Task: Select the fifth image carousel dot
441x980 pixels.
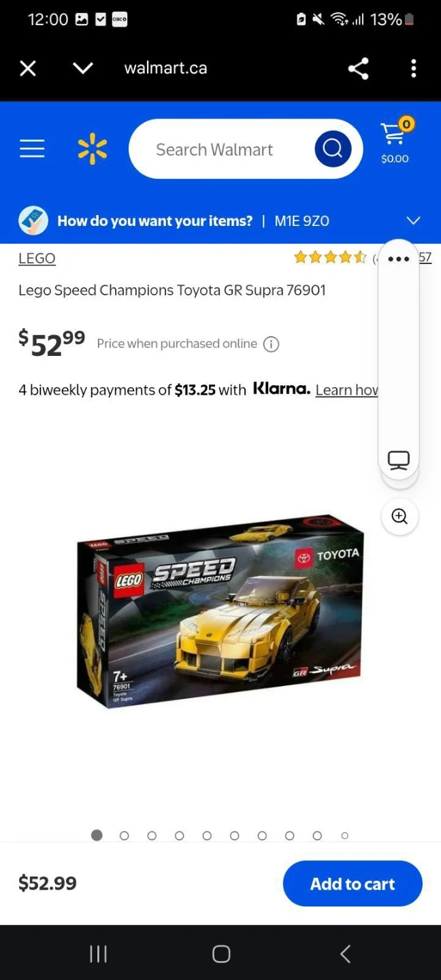Action: pos(207,836)
